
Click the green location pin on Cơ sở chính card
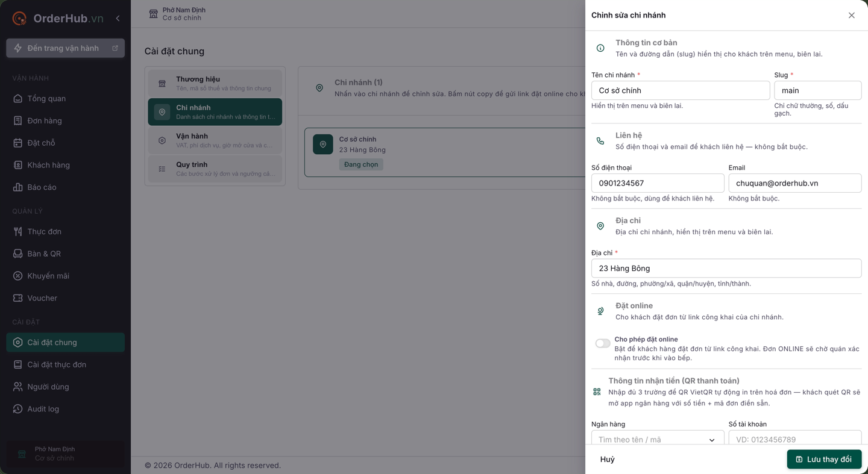point(323,145)
